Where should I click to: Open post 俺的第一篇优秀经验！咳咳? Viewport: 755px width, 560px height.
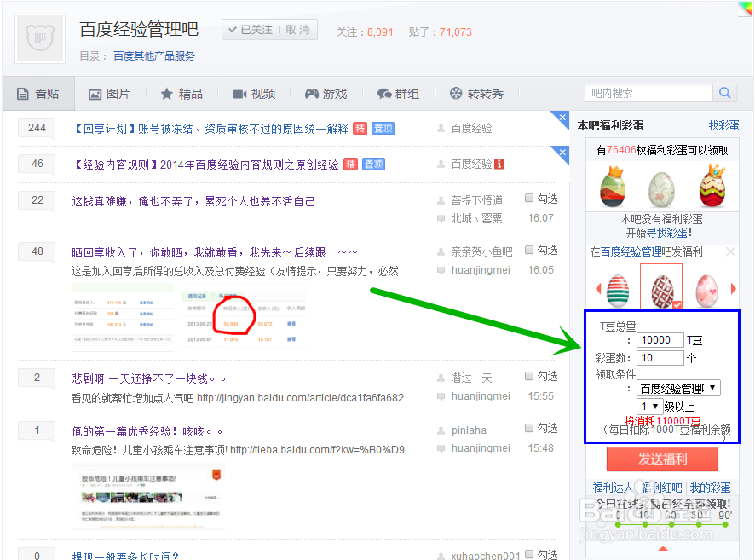tap(147, 431)
